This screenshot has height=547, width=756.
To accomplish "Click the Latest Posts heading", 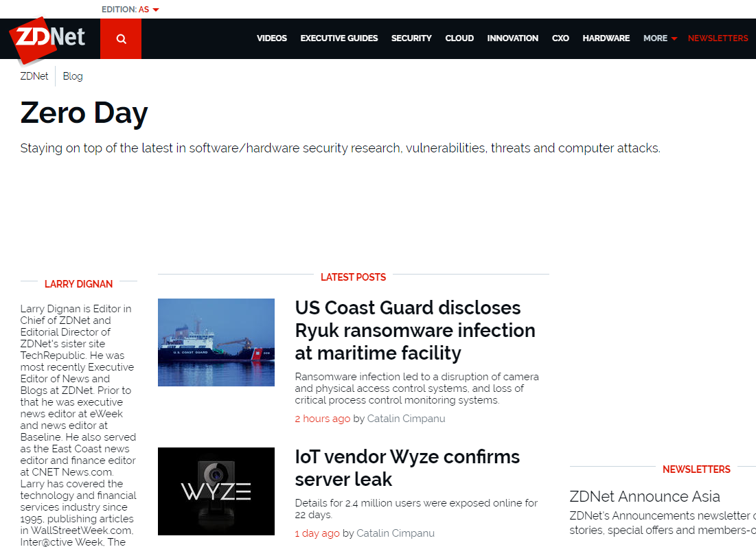I will point(354,277).
